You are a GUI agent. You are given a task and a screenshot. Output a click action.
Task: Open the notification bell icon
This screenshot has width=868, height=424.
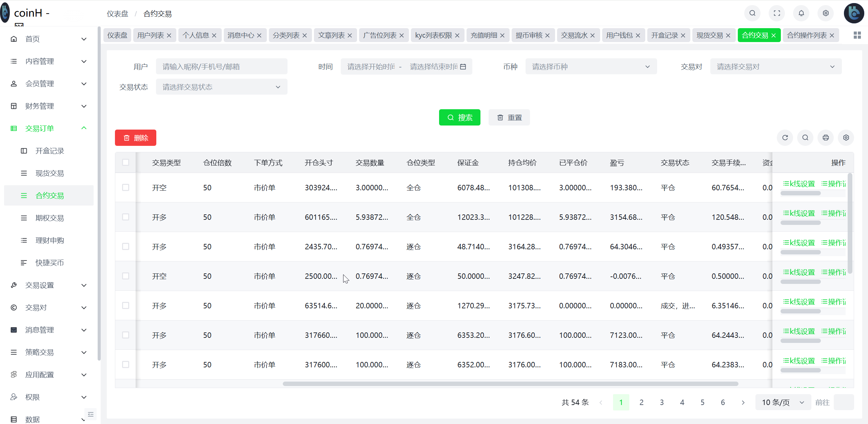[801, 13]
